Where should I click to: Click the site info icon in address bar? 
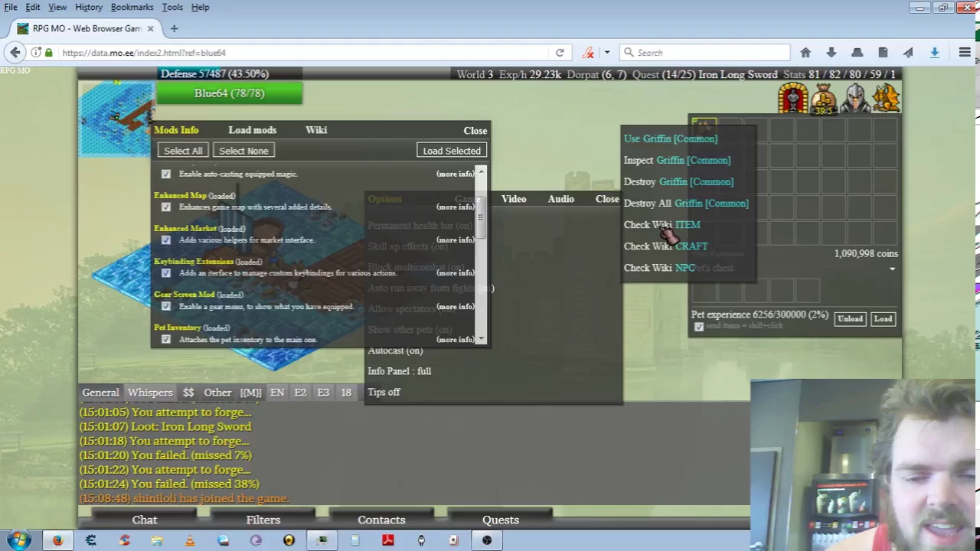coord(36,53)
